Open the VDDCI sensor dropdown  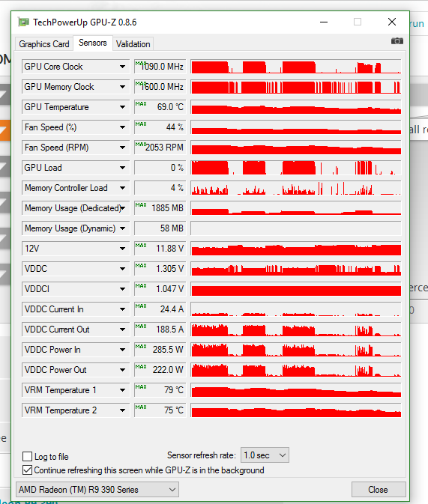(x=122, y=289)
